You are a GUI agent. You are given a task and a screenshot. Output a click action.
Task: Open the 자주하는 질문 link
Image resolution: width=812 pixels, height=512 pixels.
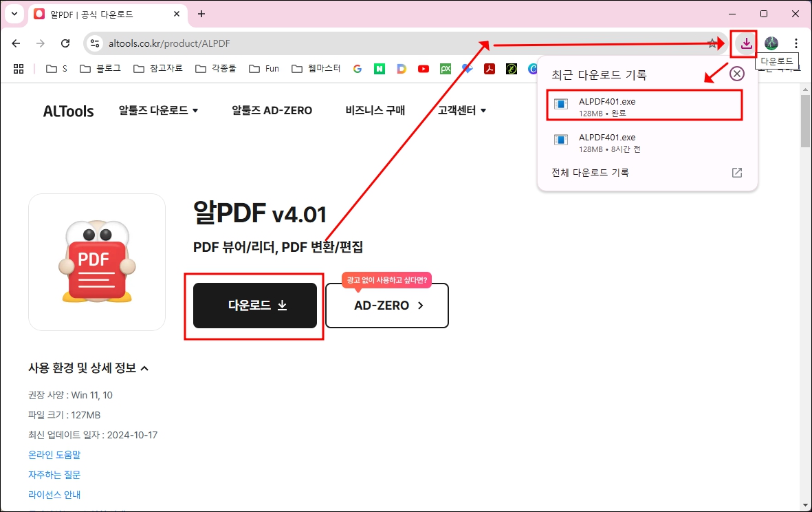[x=54, y=475]
